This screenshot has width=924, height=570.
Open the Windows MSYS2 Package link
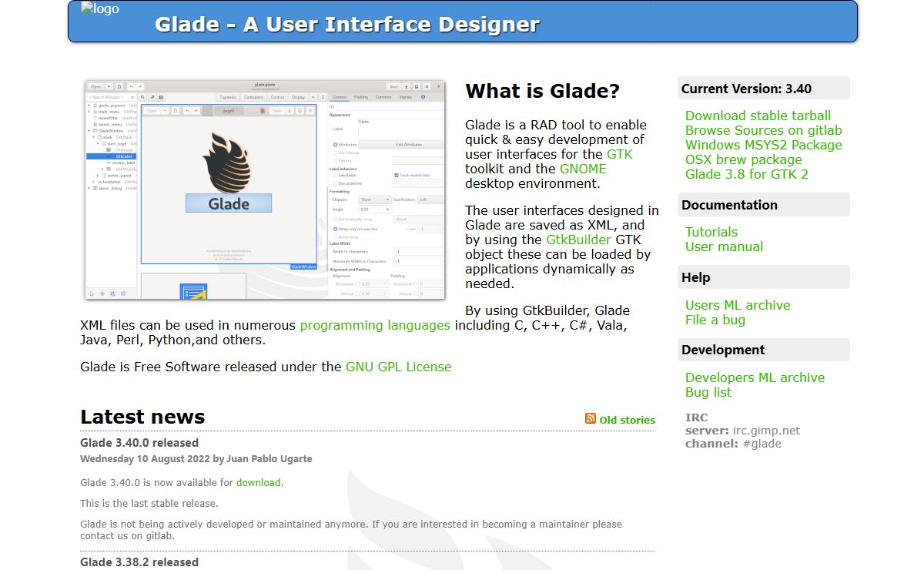point(764,145)
